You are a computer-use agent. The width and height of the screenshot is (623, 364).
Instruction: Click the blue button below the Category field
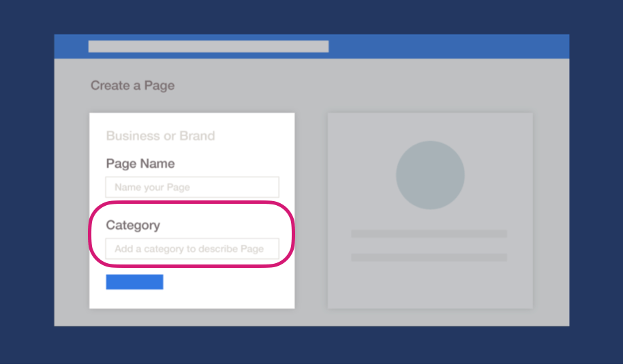(x=135, y=282)
